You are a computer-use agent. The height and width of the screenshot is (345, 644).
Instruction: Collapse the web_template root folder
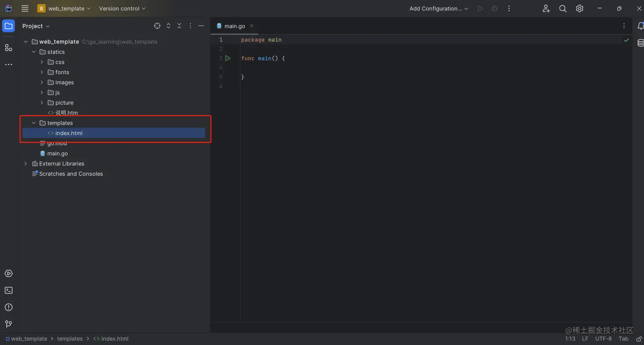[26, 42]
